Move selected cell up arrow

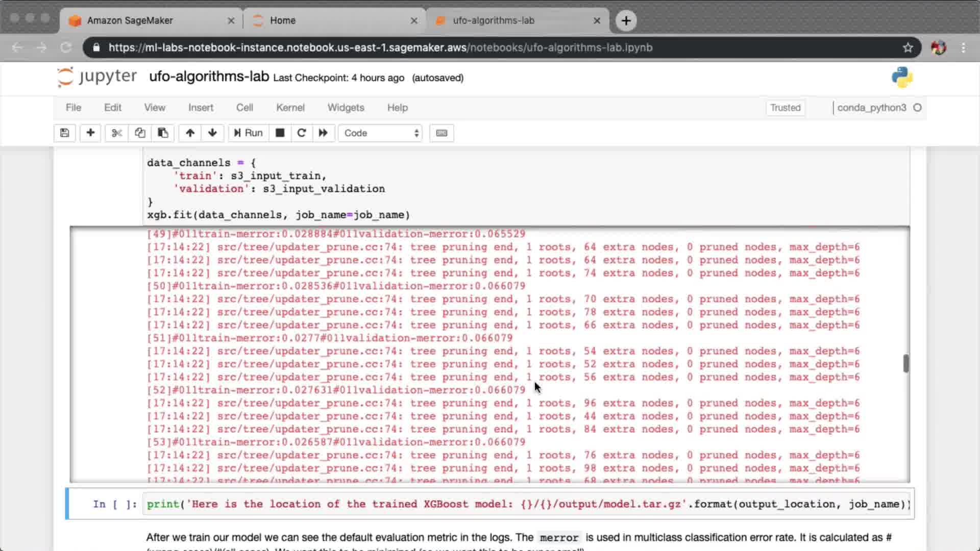(190, 133)
